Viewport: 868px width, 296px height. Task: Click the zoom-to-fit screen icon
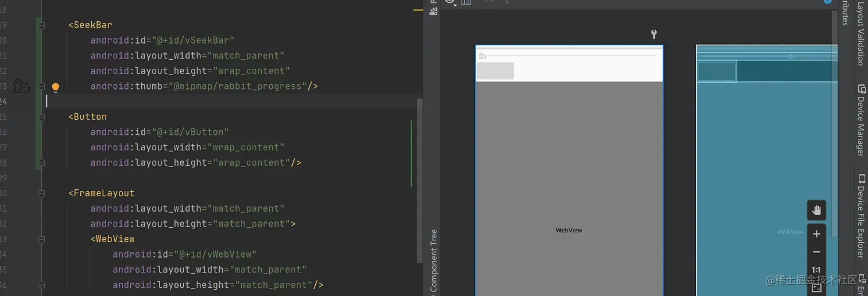point(816,288)
